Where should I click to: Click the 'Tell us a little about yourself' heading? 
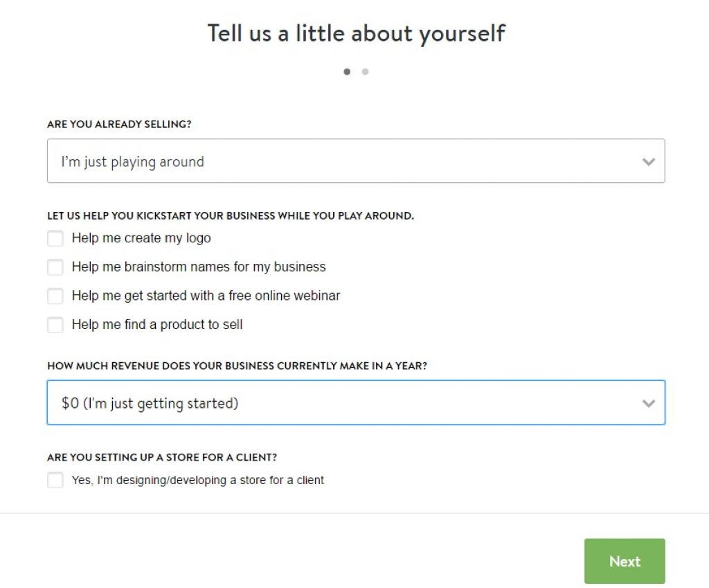pos(357,33)
